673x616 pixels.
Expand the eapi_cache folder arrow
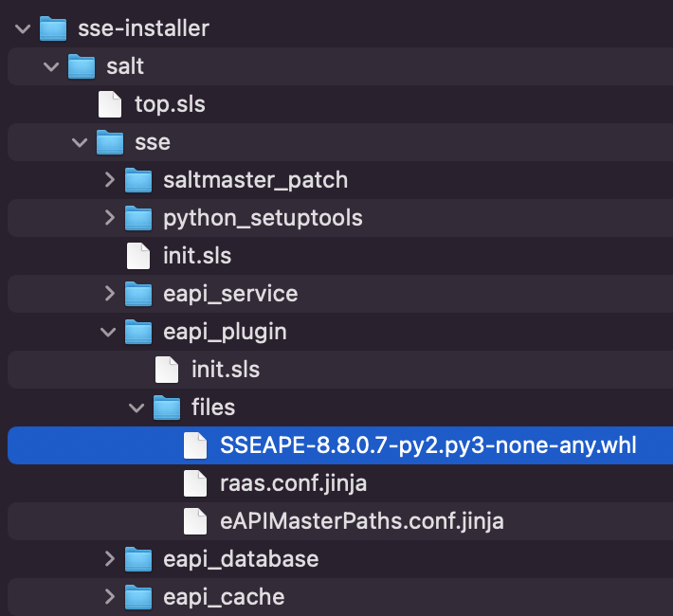point(109,597)
